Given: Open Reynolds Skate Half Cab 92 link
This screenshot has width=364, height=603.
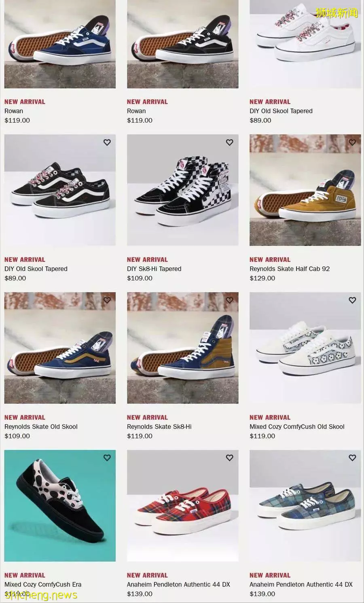Looking at the screenshot, I should 290,269.
